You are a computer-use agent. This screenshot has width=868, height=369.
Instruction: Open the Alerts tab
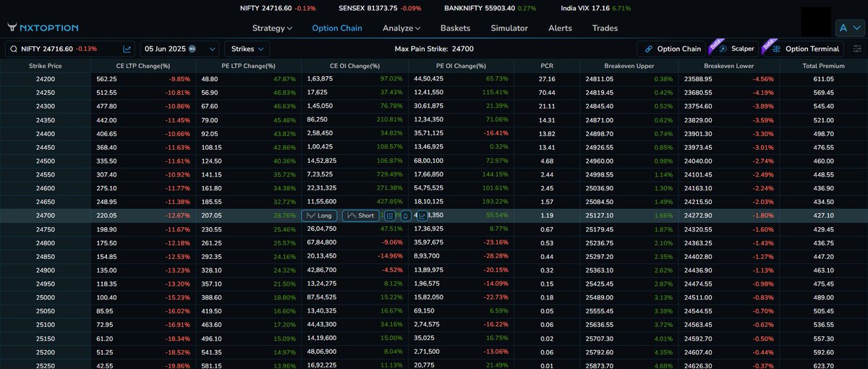560,28
